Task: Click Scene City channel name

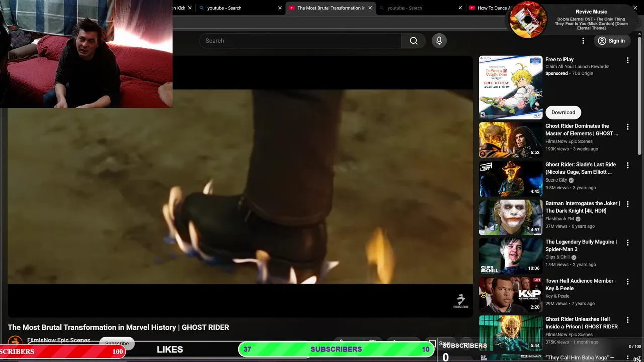Action: (x=556, y=180)
